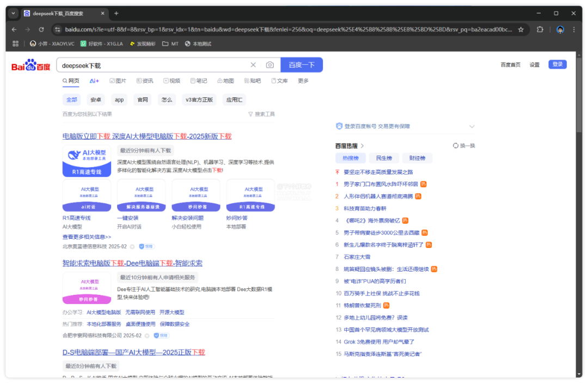
Task: Expand 更多 search categories
Action: click(303, 81)
